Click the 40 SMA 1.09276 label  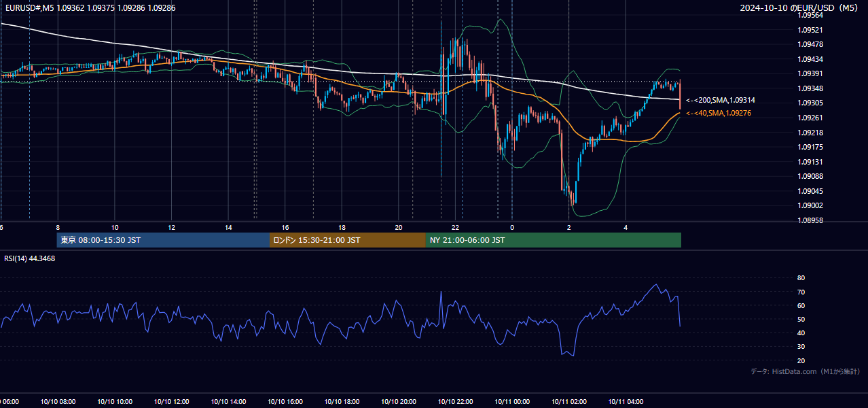pos(719,113)
